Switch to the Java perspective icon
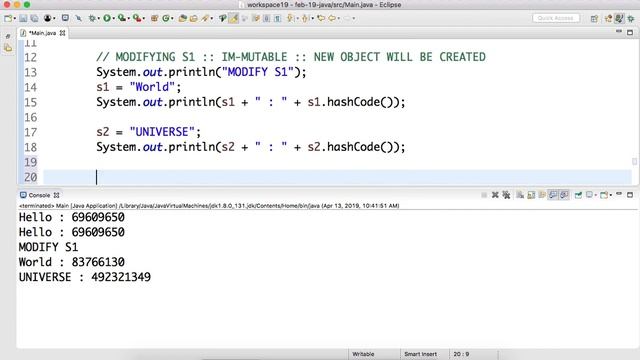The width and height of the screenshot is (640, 360). coord(620,18)
